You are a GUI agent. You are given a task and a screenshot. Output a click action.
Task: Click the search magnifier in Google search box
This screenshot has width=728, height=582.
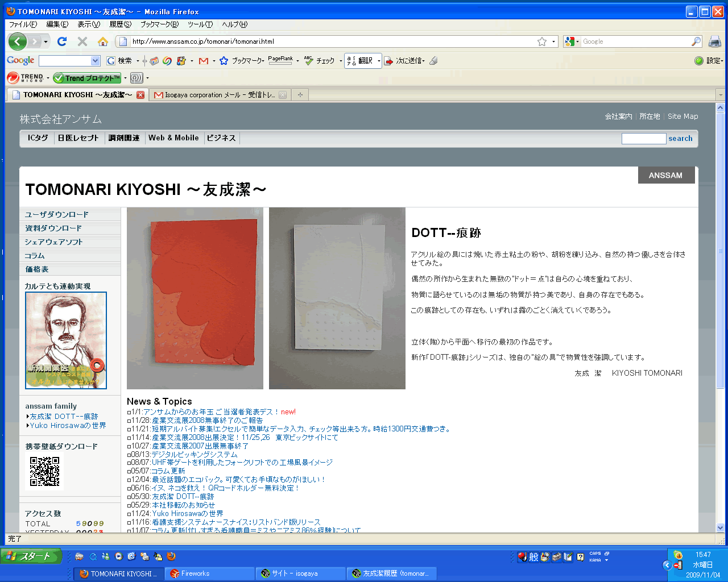696,41
